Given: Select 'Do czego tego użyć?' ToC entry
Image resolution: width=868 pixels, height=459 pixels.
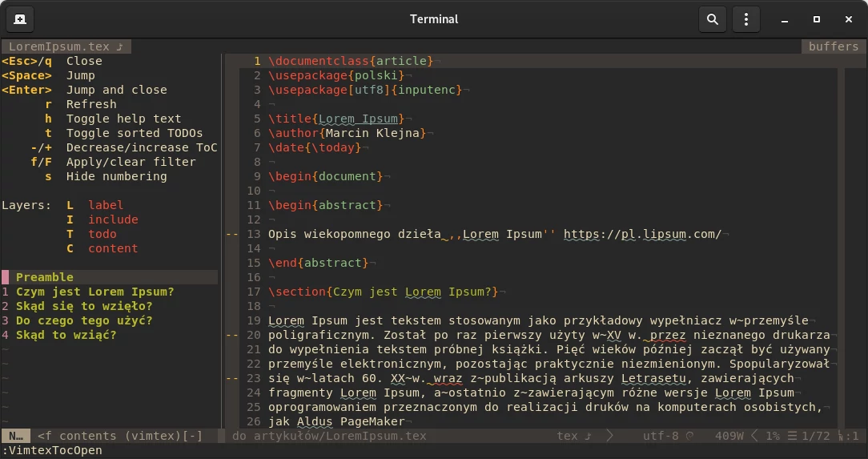Looking at the screenshot, I should (x=84, y=320).
